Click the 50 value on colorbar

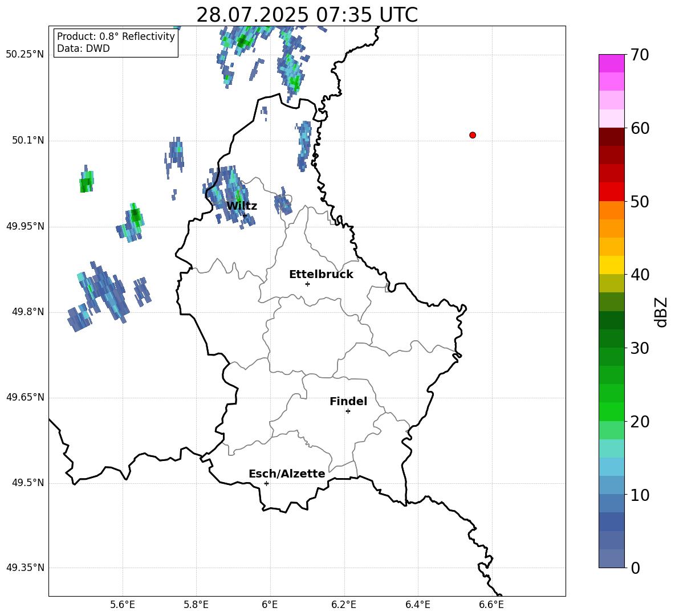click(640, 202)
